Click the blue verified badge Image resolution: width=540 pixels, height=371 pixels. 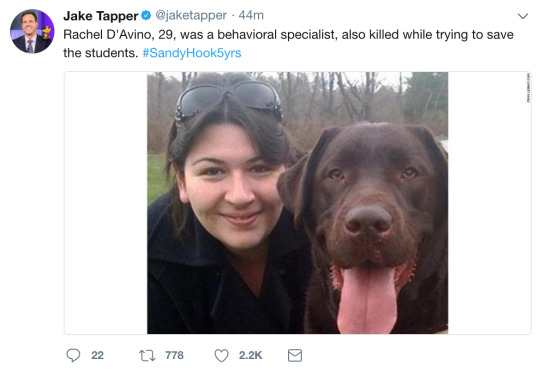(x=146, y=16)
